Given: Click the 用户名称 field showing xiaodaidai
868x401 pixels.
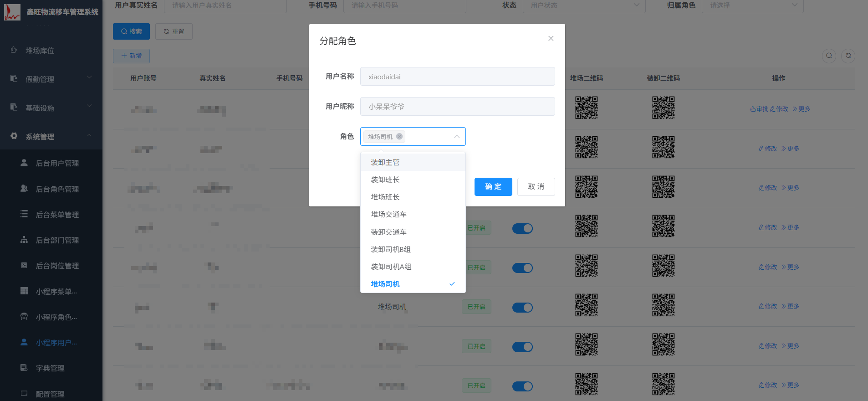Looking at the screenshot, I should (x=458, y=77).
